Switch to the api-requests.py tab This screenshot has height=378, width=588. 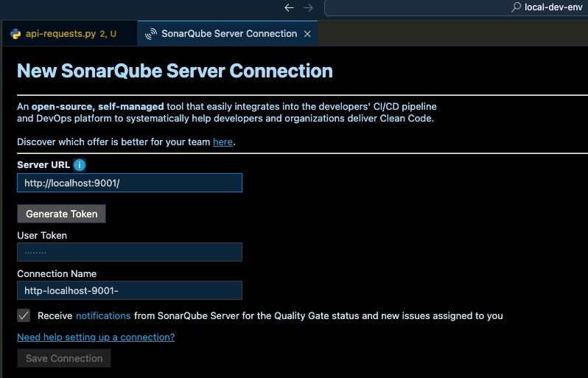click(70, 34)
